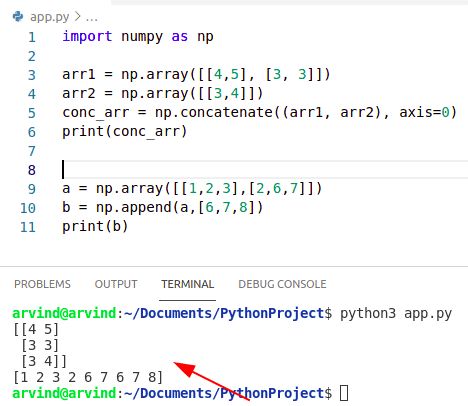Click the 'python3 app.py' command in terminal
The image size is (468, 406).
[x=396, y=314]
